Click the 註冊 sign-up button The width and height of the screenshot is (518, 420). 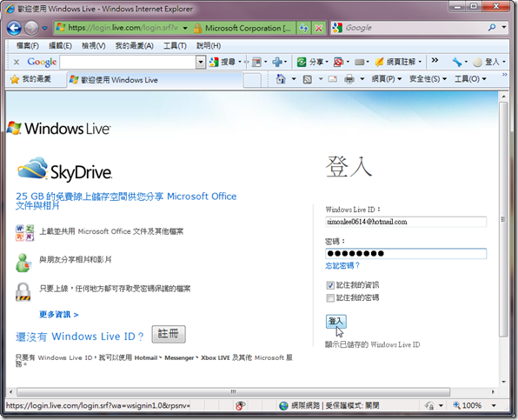(169, 334)
